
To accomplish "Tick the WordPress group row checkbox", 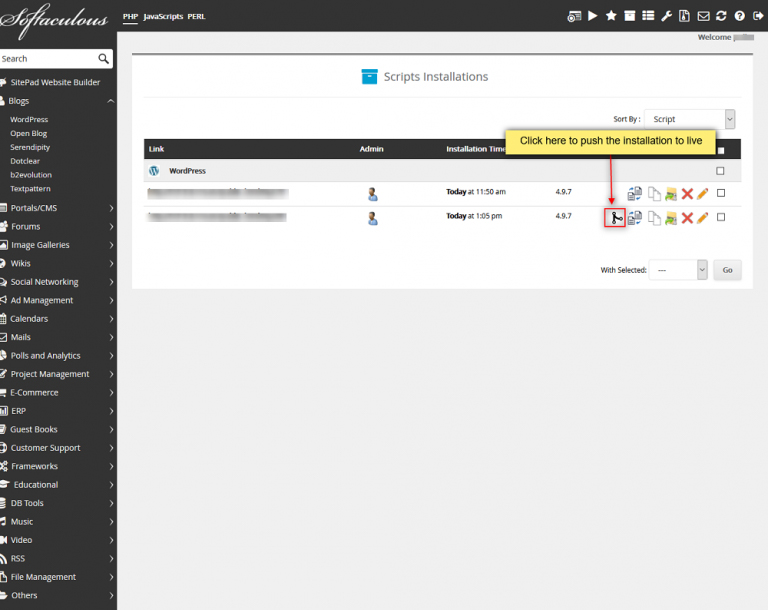I will click(x=720, y=171).
